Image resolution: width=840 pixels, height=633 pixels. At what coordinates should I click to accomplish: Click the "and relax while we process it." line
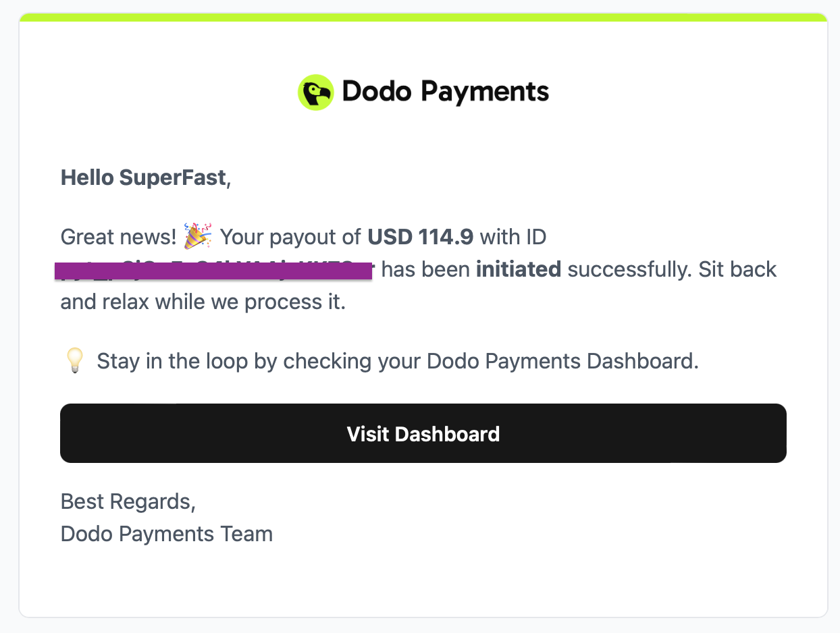pos(203,302)
